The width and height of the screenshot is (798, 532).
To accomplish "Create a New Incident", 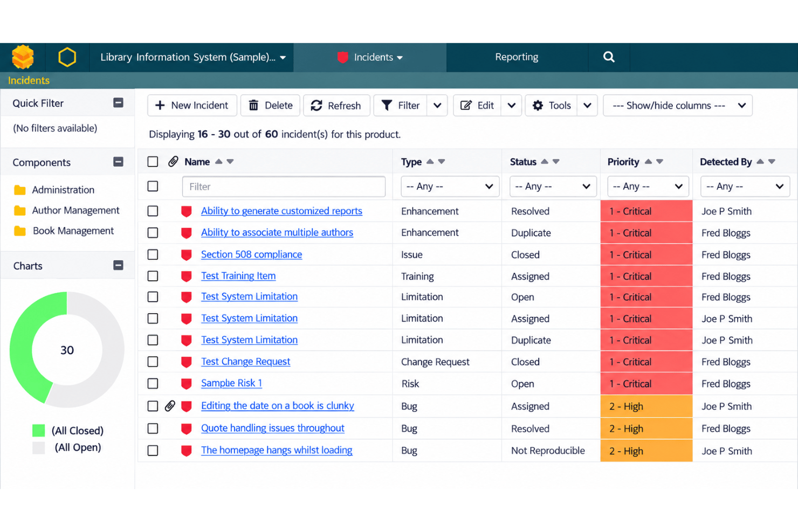I will pos(192,106).
